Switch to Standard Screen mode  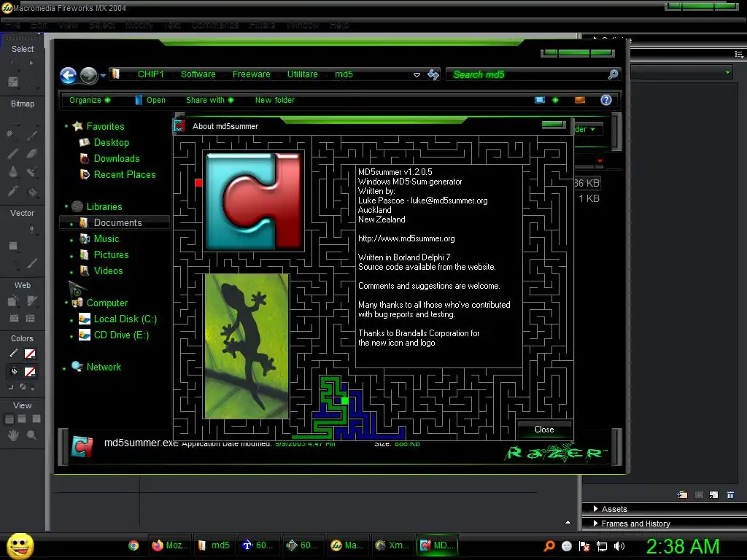click(x=9, y=419)
